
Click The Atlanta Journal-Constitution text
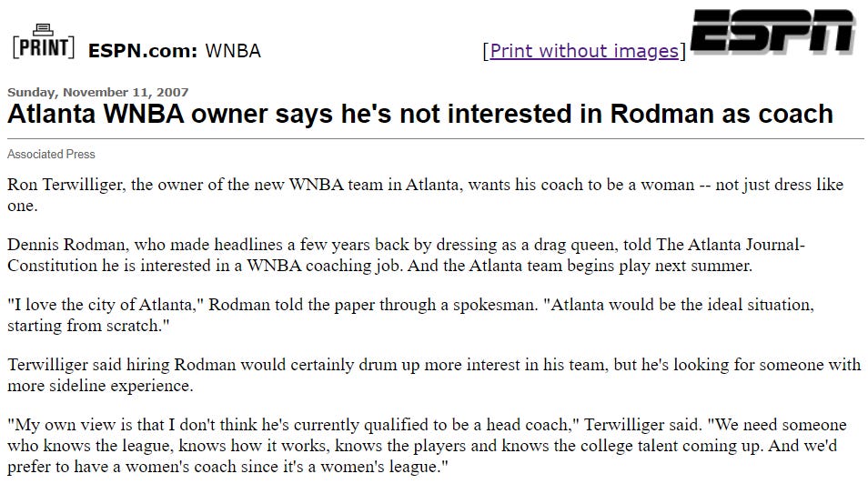click(406, 255)
